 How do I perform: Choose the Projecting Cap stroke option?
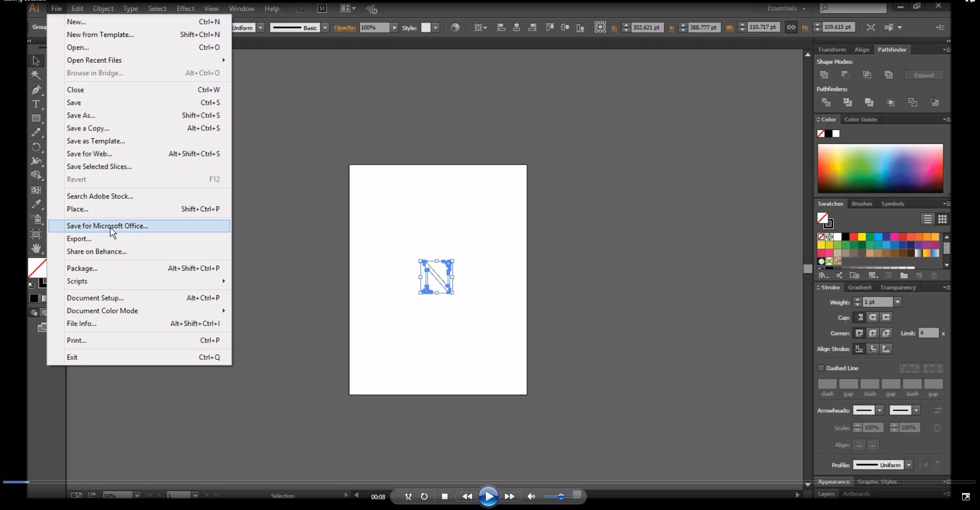(886, 317)
